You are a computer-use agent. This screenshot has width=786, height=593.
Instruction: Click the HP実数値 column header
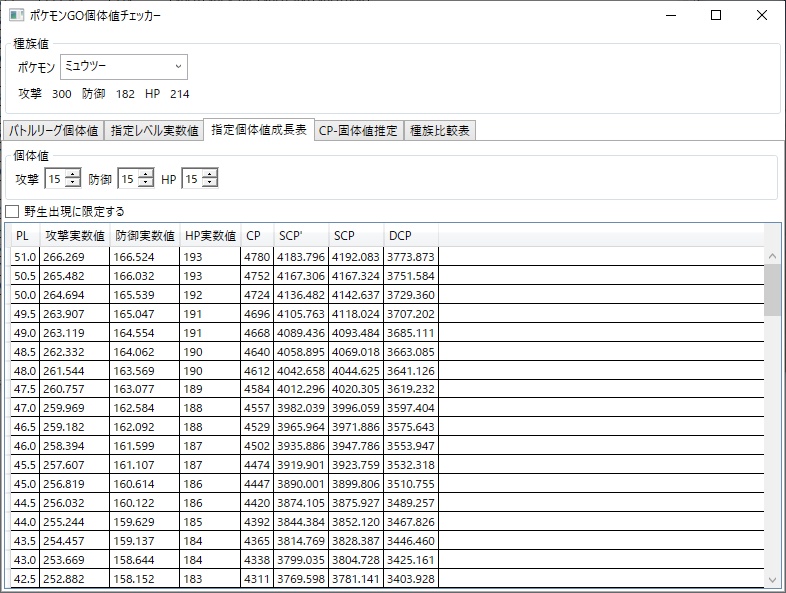point(211,236)
